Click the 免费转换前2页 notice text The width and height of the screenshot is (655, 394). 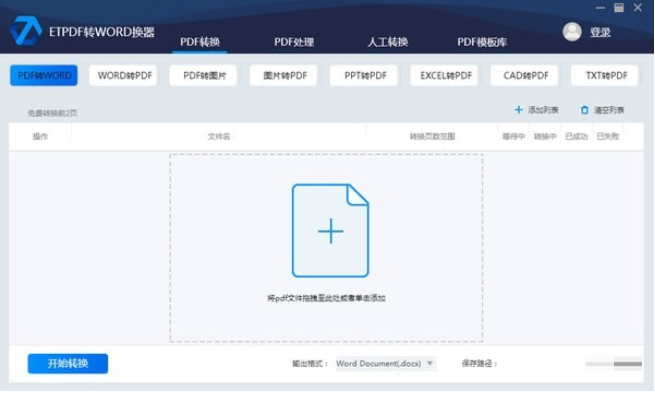[x=52, y=113]
